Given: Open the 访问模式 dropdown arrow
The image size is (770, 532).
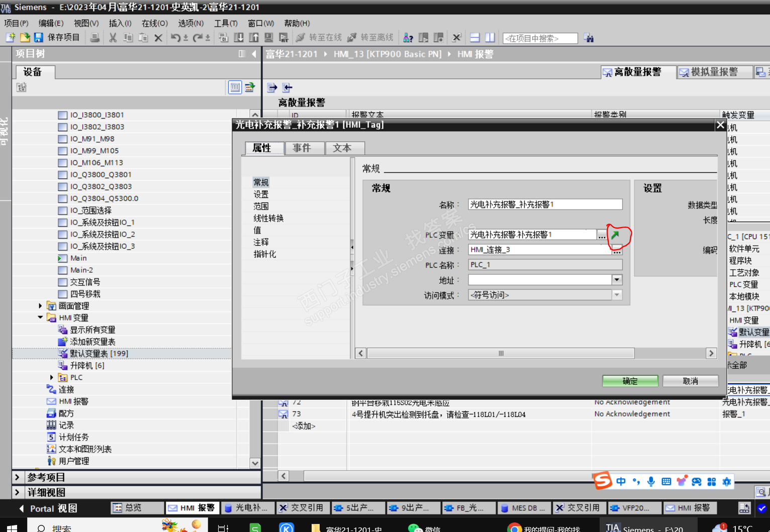Looking at the screenshot, I should [x=617, y=295].
